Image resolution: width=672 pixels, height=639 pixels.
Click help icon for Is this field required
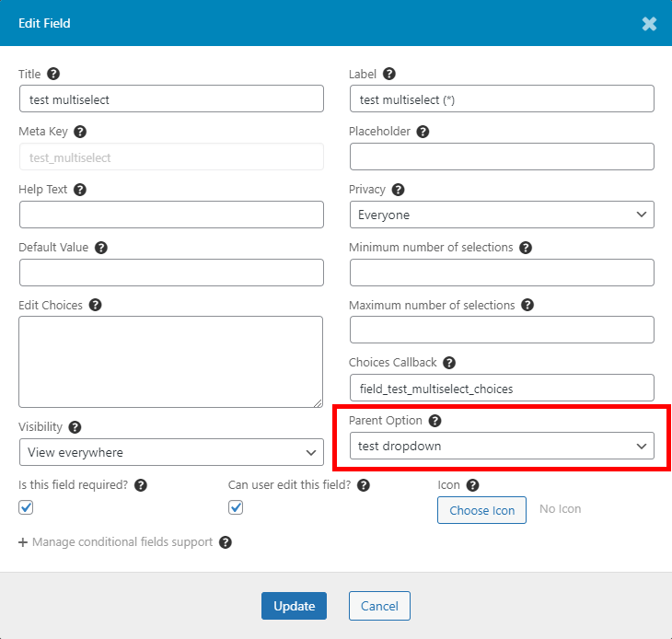tap(141, 485)
